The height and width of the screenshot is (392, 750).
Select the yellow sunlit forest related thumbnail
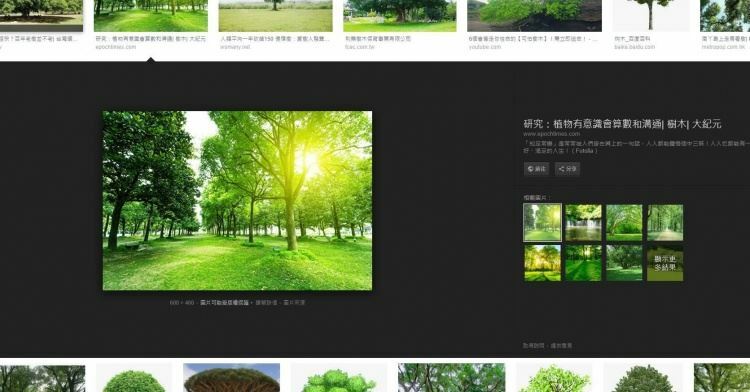click(542, 263)
